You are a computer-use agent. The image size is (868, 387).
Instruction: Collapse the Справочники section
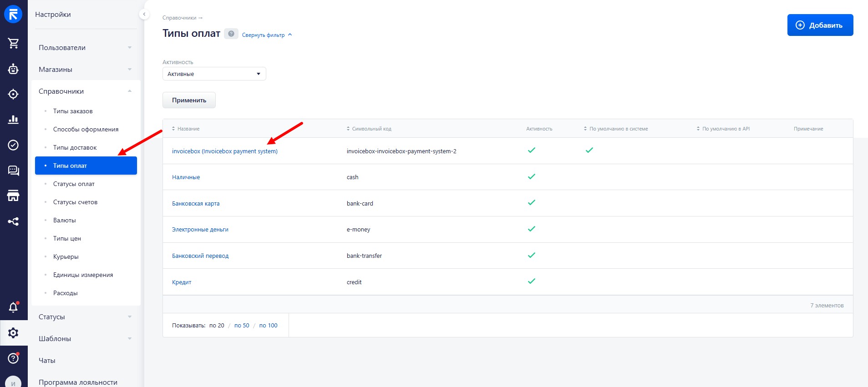[86, 91]
